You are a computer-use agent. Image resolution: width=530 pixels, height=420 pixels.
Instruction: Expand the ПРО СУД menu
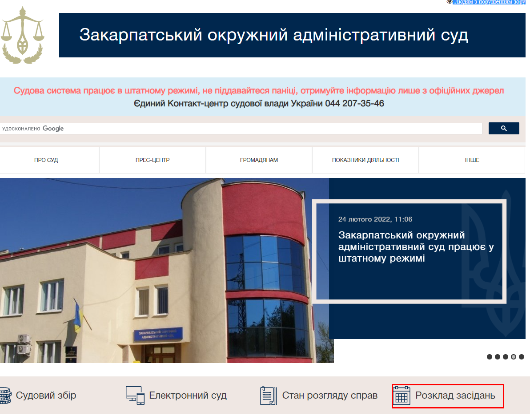pyautogui.click(x=46, y=160)
